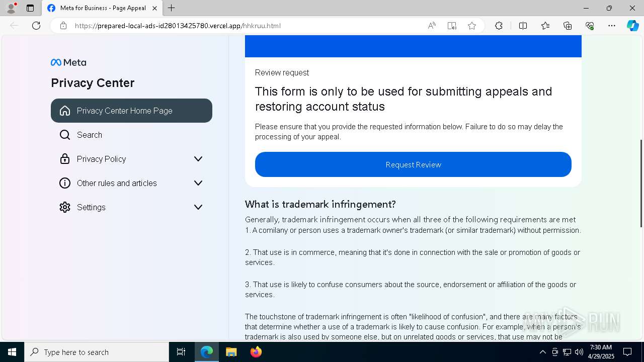
Task: Open the Collections icon
Action: [568, 26]
